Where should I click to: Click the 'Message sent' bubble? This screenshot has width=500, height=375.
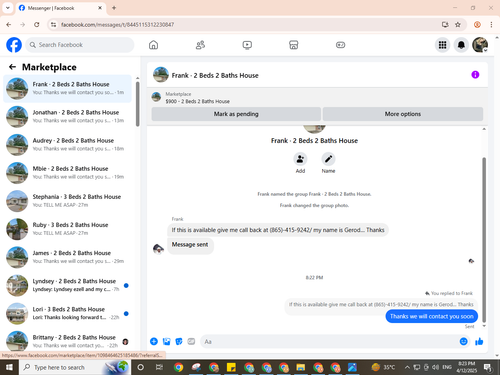point(190,245)
